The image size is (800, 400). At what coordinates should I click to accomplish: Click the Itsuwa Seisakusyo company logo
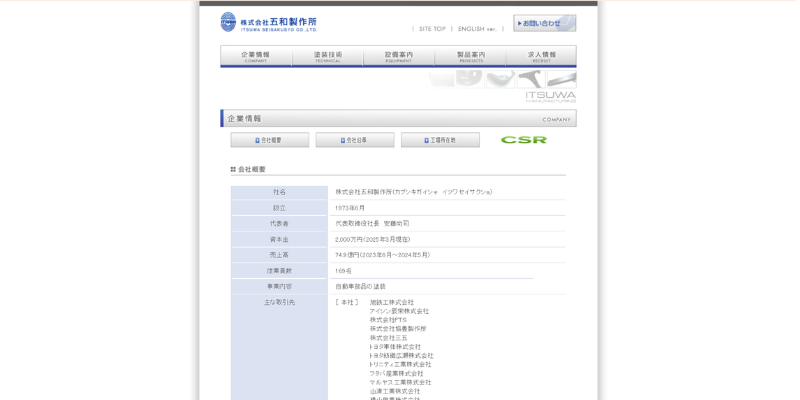click(268, 22)
